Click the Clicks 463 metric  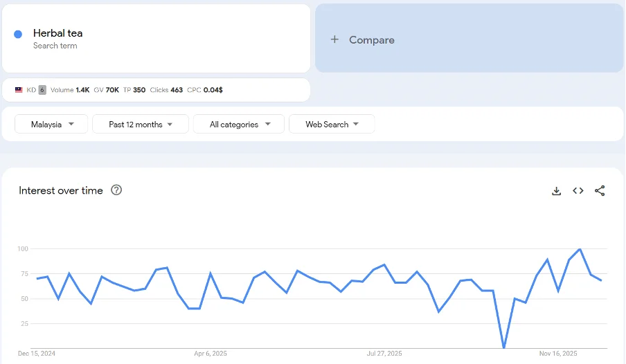point(166,90)
